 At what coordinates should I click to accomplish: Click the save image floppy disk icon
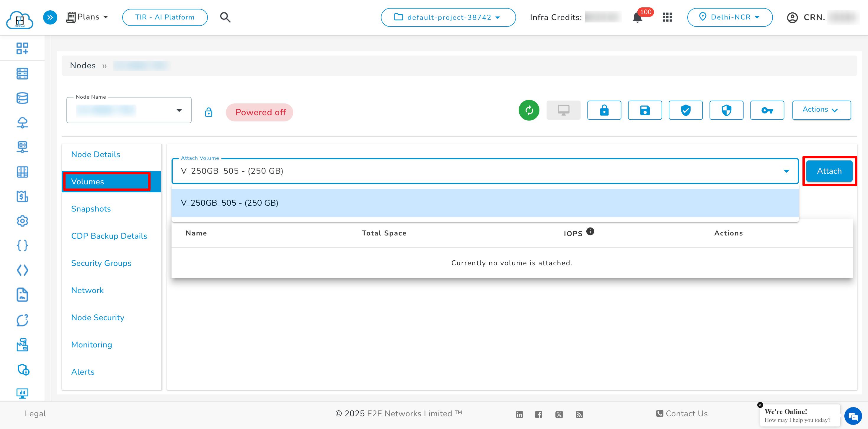[x=645, y=110]
